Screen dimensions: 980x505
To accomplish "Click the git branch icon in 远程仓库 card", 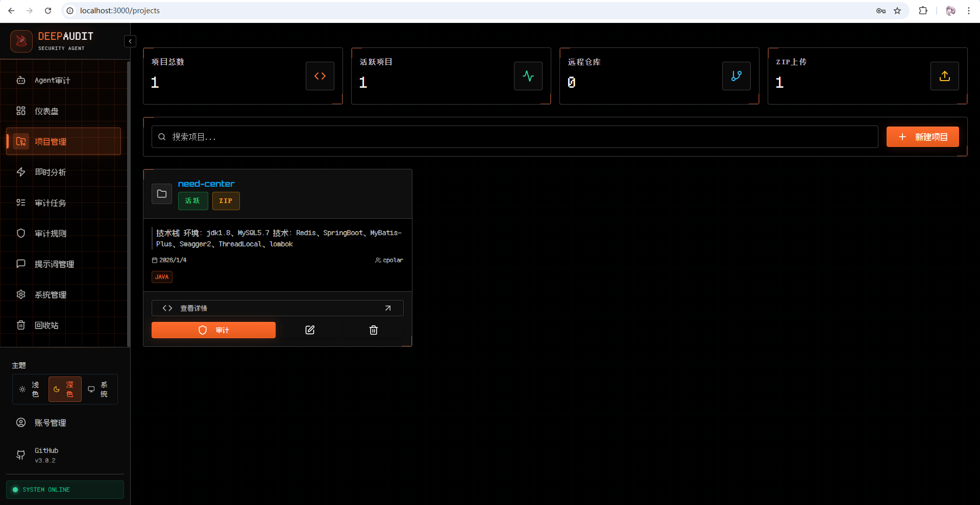I will tap(736, 76).
